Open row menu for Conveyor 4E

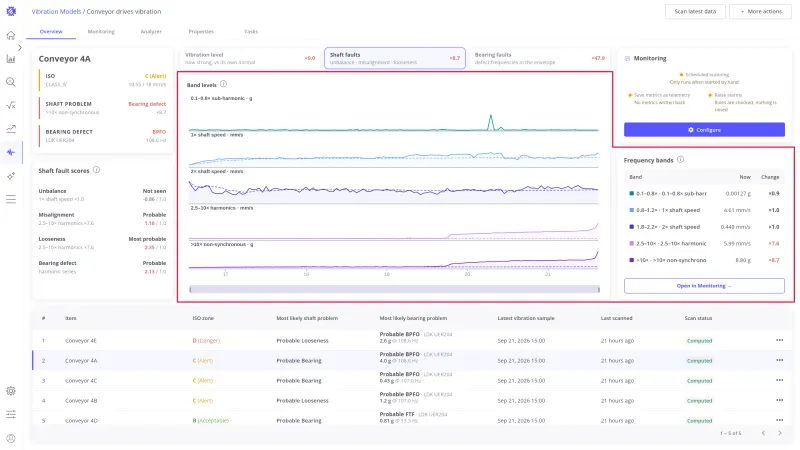click(x=779, y=340)
